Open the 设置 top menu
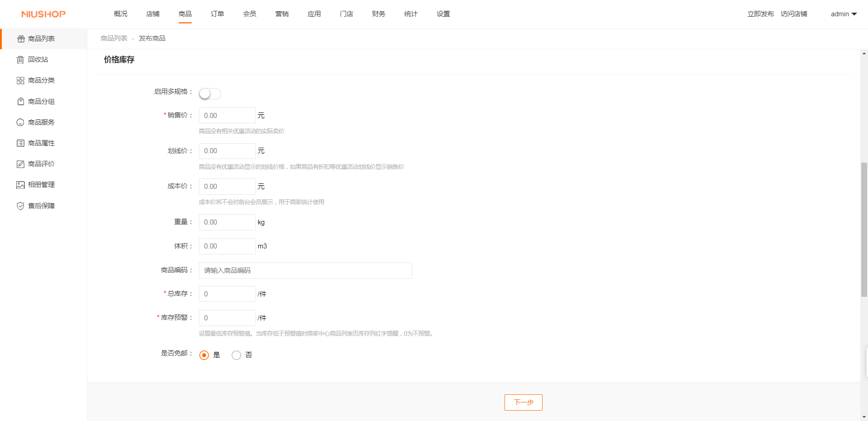868x421 pixels. click(443, 14)
